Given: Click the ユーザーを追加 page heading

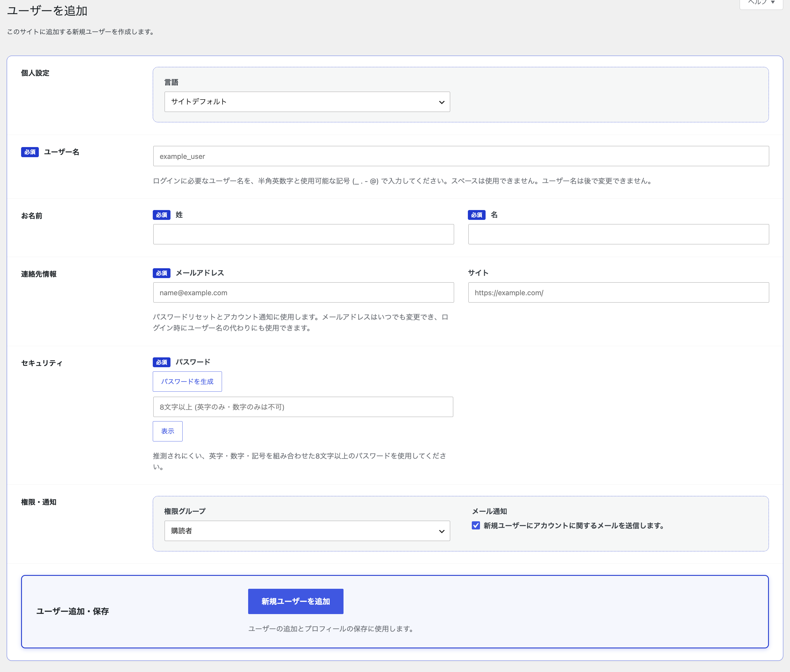Looking at the screenshot, I should (x=47, y=11).
